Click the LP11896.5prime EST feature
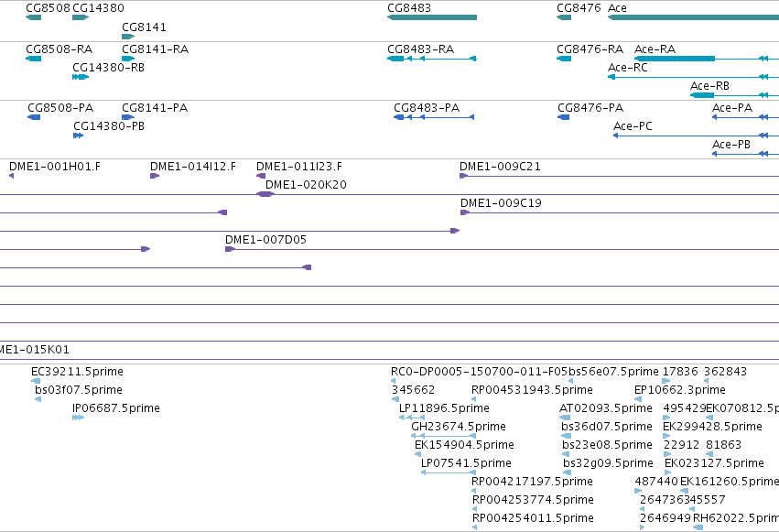 point(412,418)
